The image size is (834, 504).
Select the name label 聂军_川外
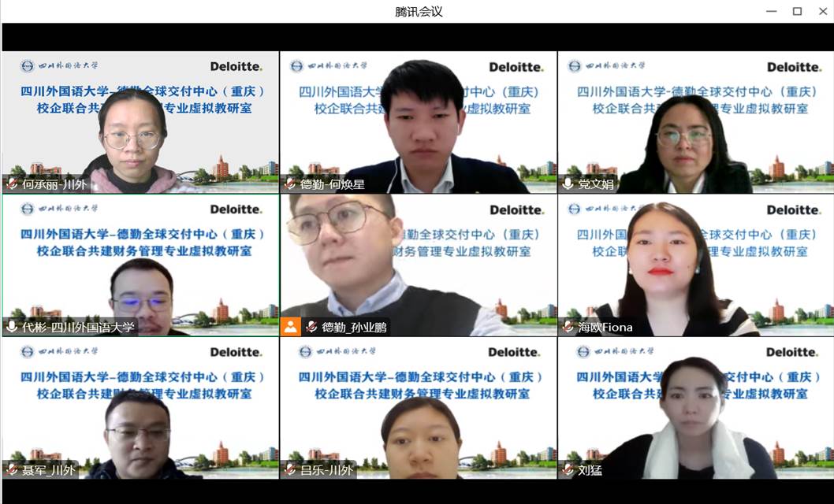click(48, 469)
